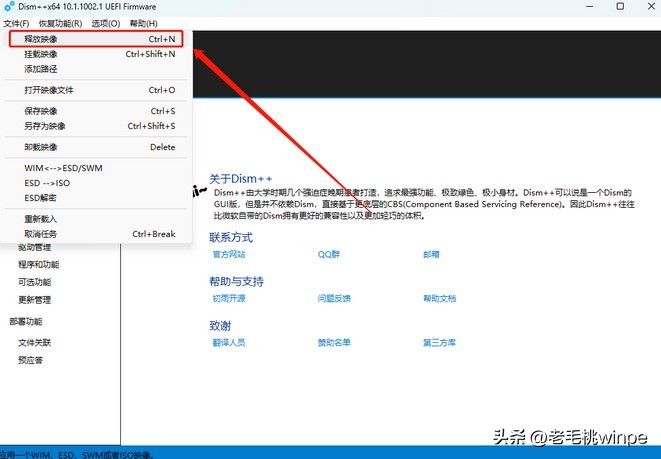The image size is (661, 459).
Task: Open 更新管理 in the sidebar
Action: pos(35,300)
